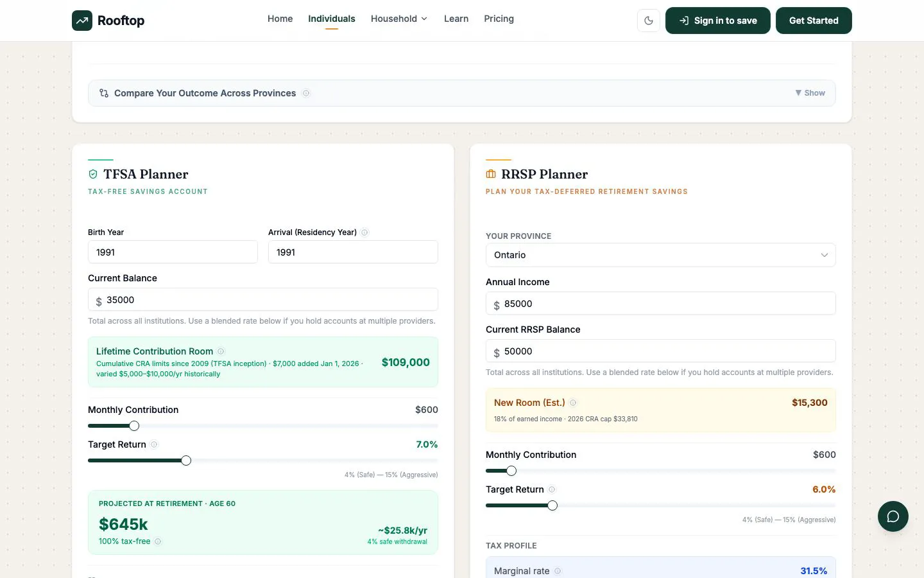
Task: Click the $645k projected retirement amount
Action: 123,524
